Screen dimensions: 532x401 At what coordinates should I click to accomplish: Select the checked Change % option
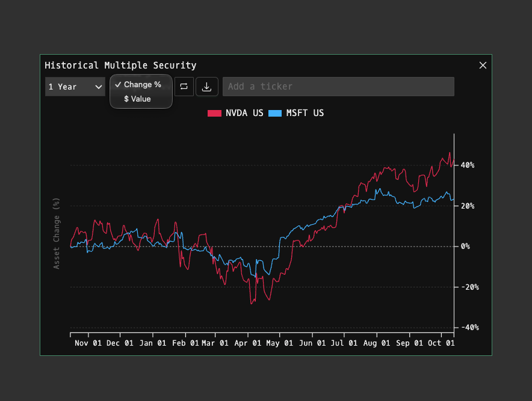[141, 84]
